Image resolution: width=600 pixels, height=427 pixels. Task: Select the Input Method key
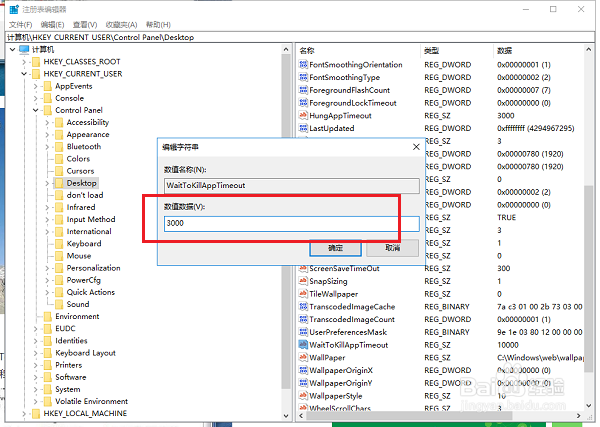point(91,219)
